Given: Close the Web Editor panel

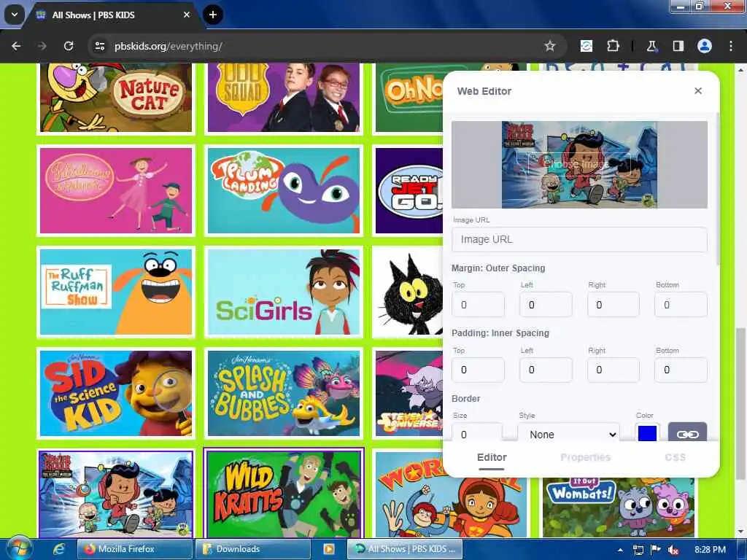Looking at the screenshot, I should point(698,90).
